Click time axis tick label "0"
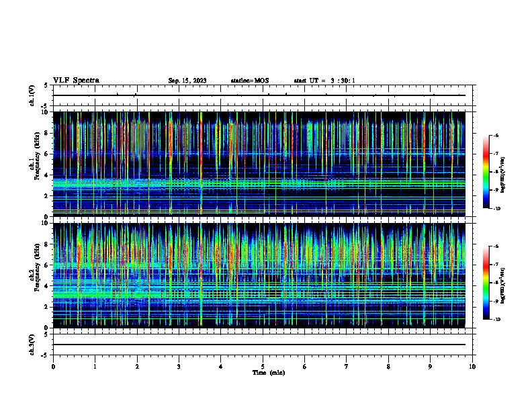The width and height of the screenshot is (532, 411). (x=53, y=367)
